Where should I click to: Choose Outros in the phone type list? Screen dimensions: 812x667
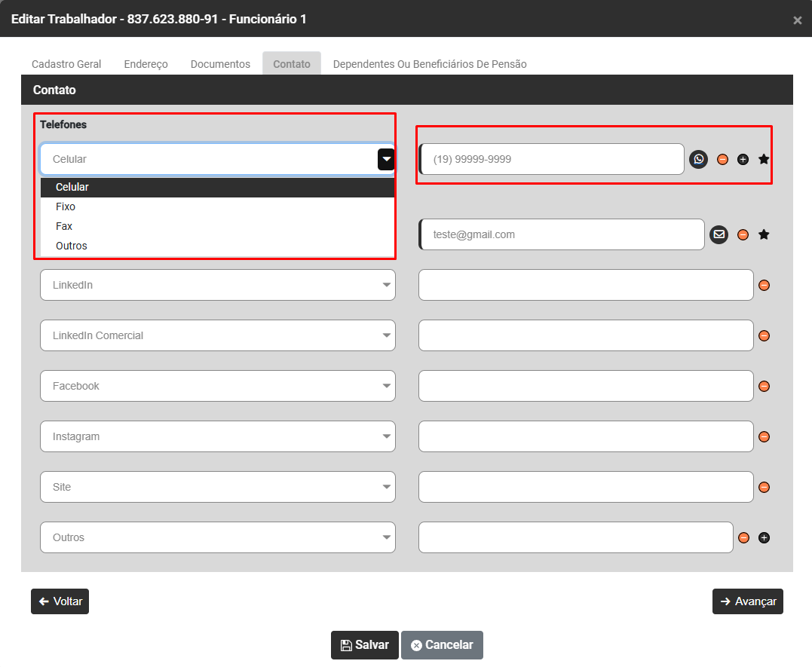coord(217,246)
